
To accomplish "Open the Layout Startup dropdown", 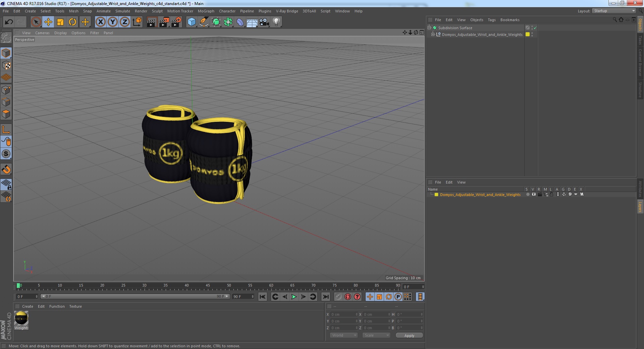I will pos(614,11).
